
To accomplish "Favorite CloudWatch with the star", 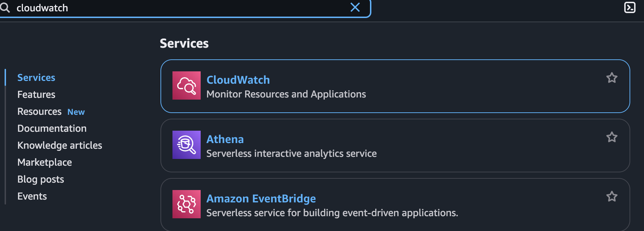I will click(x=612, y=78).
